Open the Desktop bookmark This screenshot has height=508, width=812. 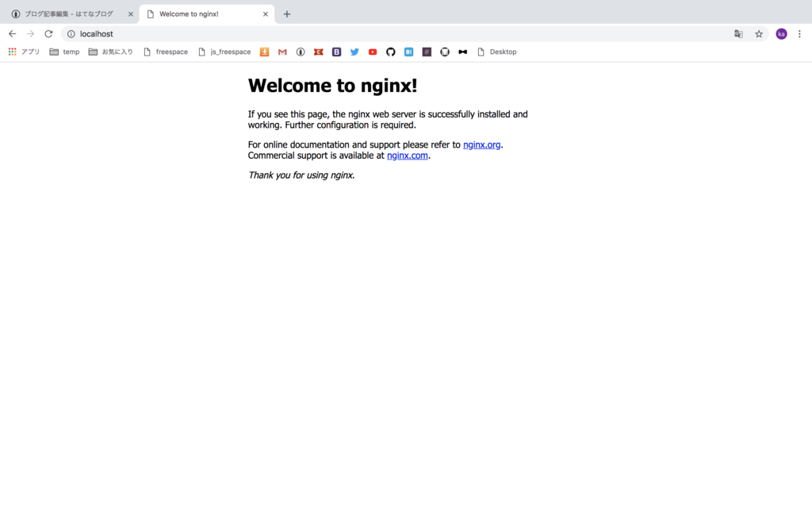pos(497,52)
